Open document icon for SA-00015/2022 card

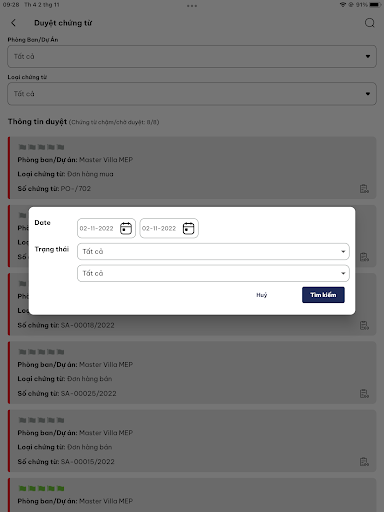pos(364,462)
